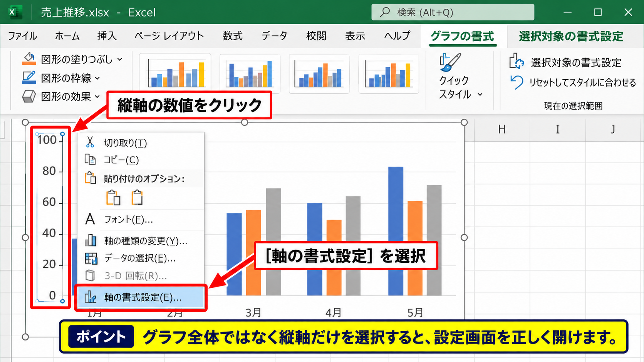Open the グラフの書式 tab
Viewport: 644px width, 362px height.
(462, 37)
